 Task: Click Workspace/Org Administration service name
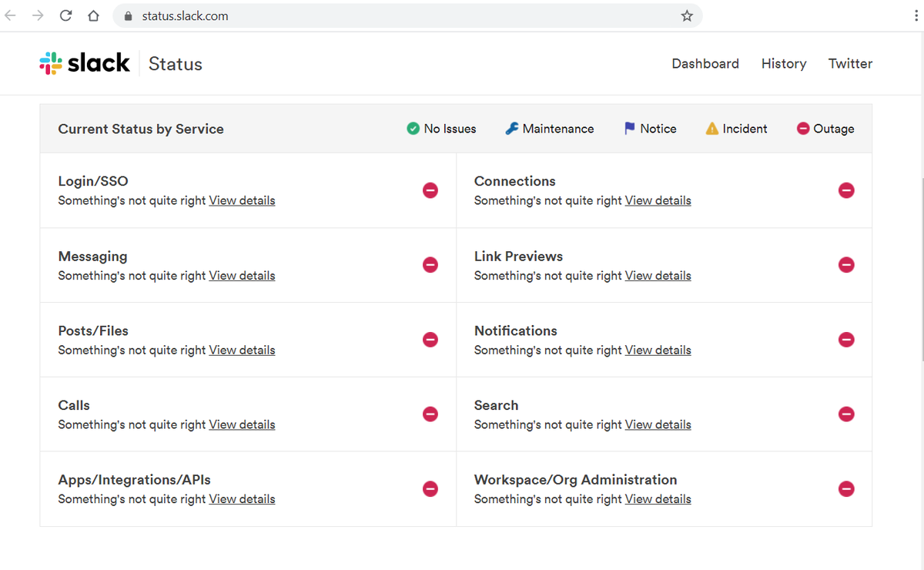575,480
